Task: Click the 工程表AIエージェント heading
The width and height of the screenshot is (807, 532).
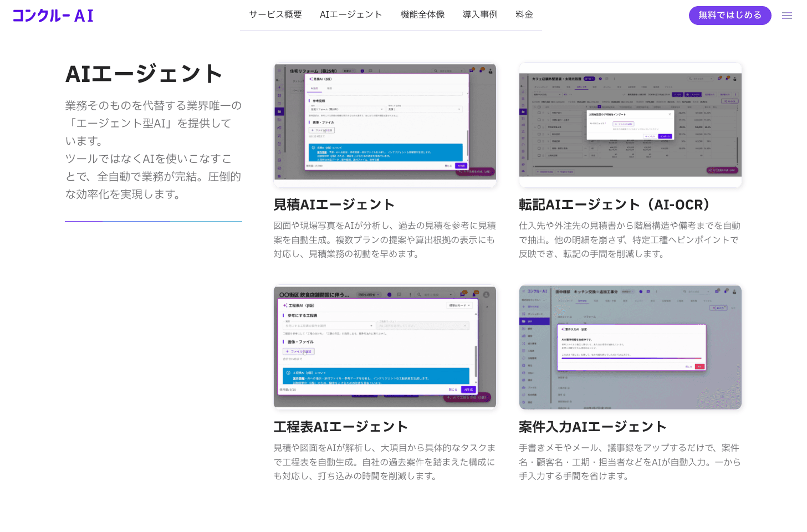Action: click(x=341, y=427)
